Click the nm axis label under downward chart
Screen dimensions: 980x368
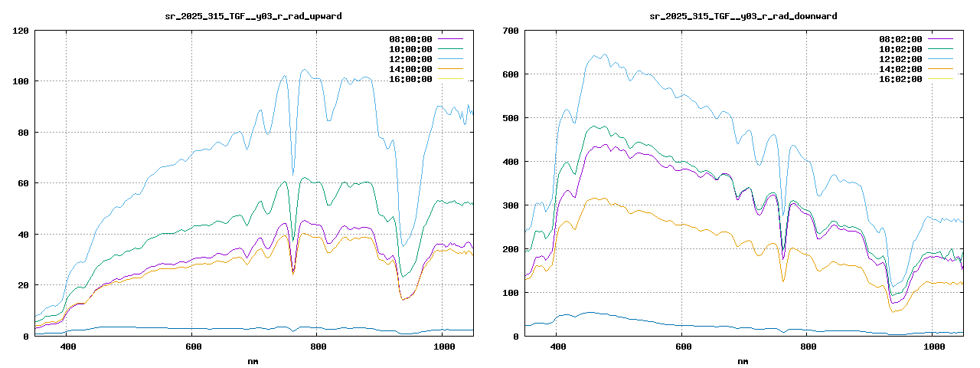click(743, 360)
